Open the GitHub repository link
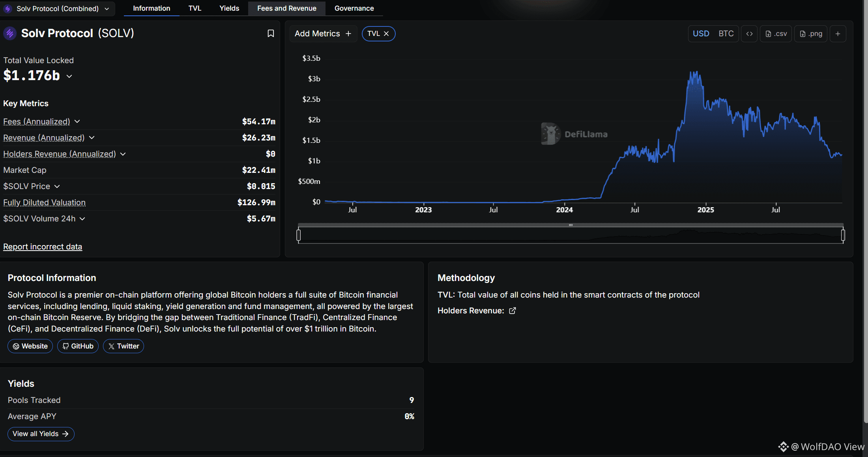Viewport: 868px width, 457px height. (x=78, y=346)
